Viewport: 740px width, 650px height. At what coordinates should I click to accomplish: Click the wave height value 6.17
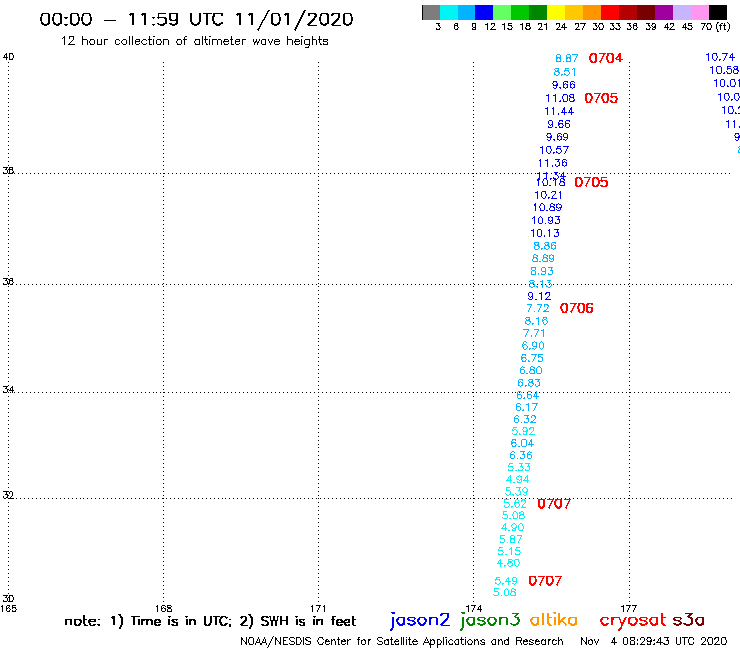point(527,407)
